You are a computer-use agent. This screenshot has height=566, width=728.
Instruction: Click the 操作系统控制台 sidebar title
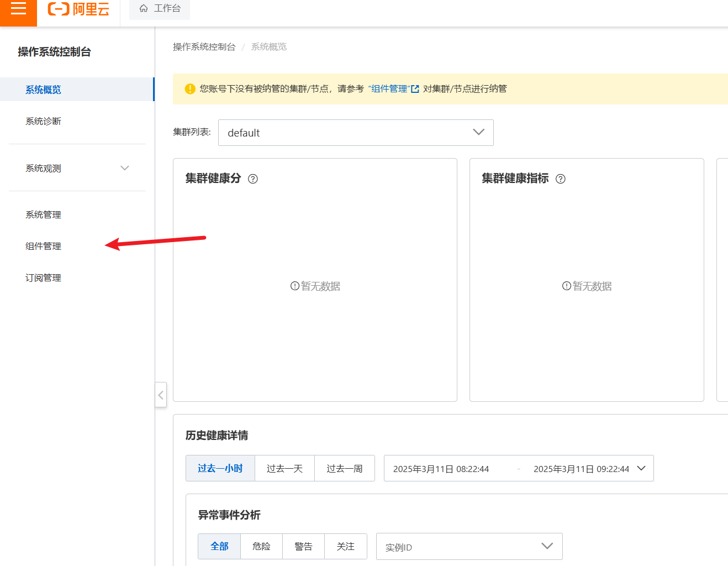54,51
